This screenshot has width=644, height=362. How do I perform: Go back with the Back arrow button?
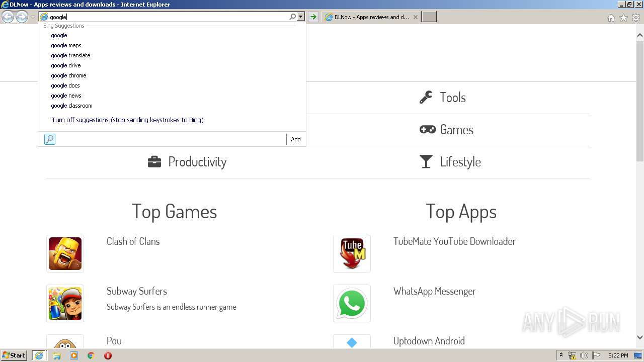point(8,17)
